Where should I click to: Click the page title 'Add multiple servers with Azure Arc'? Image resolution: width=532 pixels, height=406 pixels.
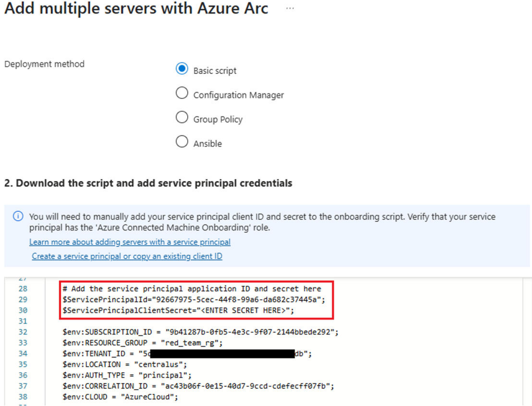pyautogui.click(x=136, y=8)
